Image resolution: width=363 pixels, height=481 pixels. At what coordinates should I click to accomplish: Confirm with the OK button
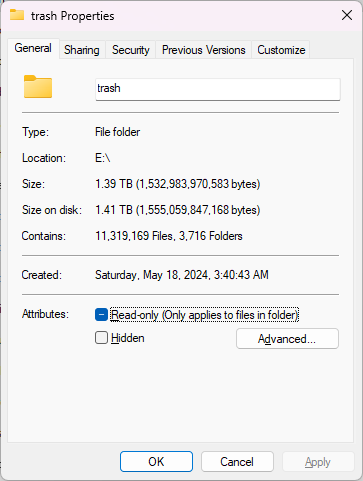pyautogui.click(x=156, y=462)
